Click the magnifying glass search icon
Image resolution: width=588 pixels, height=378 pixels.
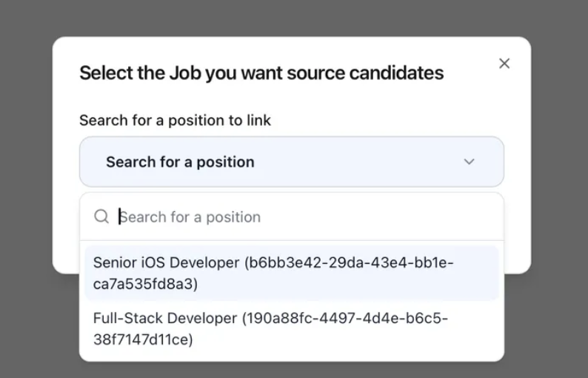click(x=101, y=216)
